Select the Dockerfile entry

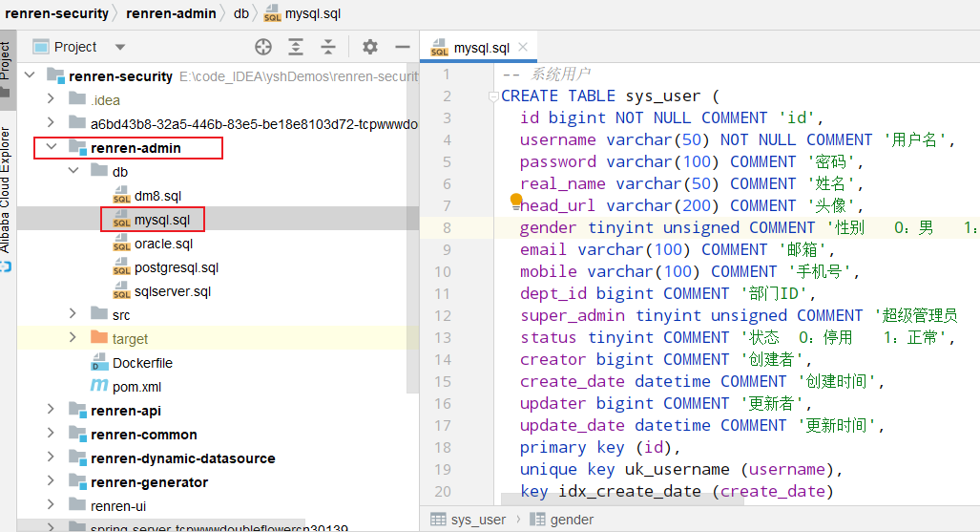click(142, 363)
